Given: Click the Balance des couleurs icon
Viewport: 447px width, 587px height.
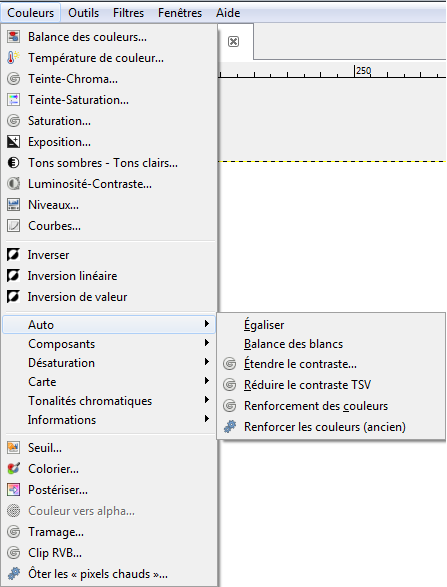Looking at the screenshot, I should click(13, 37).
